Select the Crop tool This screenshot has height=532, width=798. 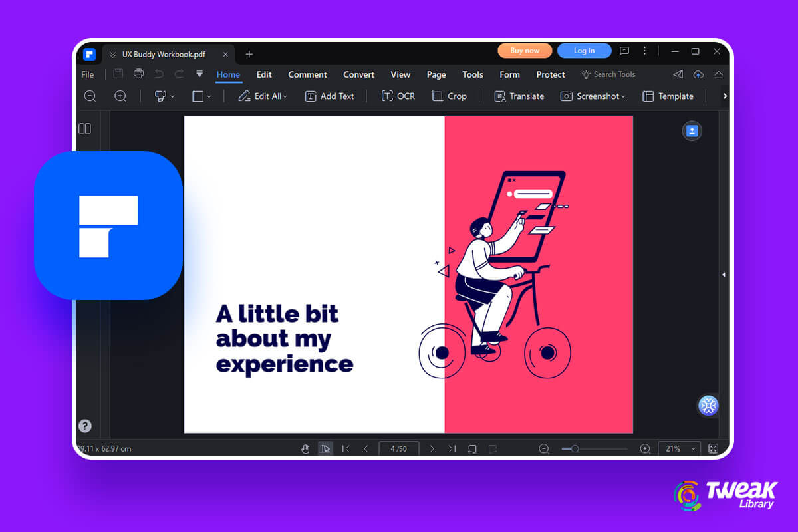tap(450, 96)
